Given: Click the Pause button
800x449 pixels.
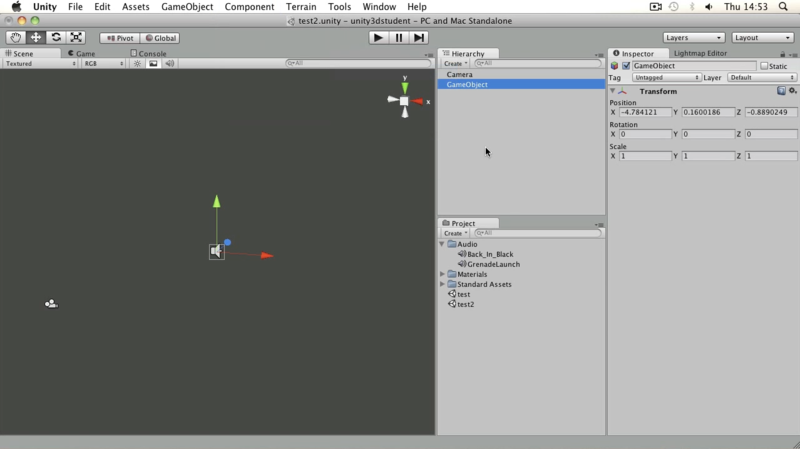Looking at the screenshot, I should pyautogui.click(x=398, y=38).
